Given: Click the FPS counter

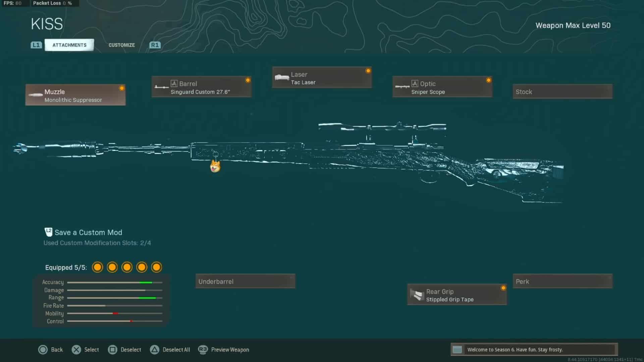Looking at the screenshot, I should pyautogui.click(x=13, y=3).
